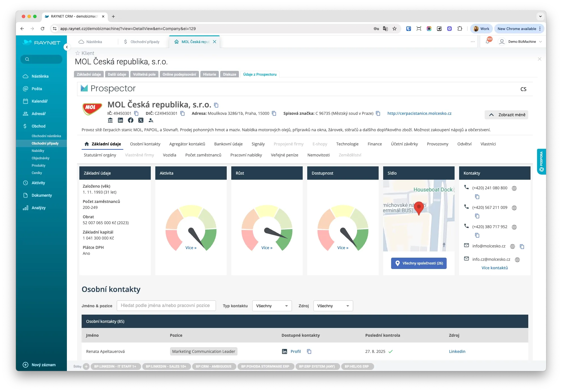
Task: Toggle the Klient favorite star
Action: tap(77, 53)
